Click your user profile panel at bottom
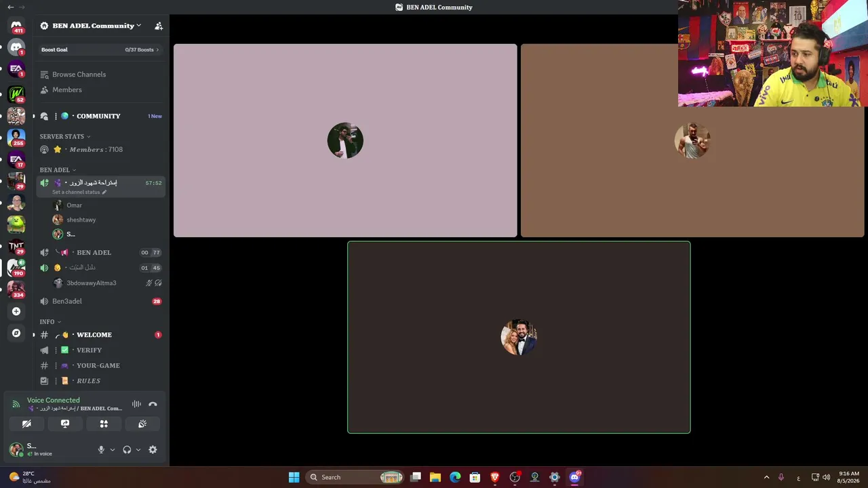The height and width of the screenshot is (488, 868). (50, 449)
